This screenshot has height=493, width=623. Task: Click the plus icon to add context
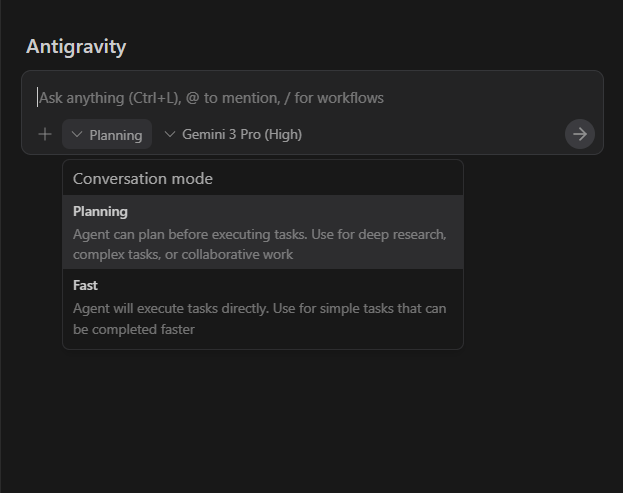click(x=44, y=134)
